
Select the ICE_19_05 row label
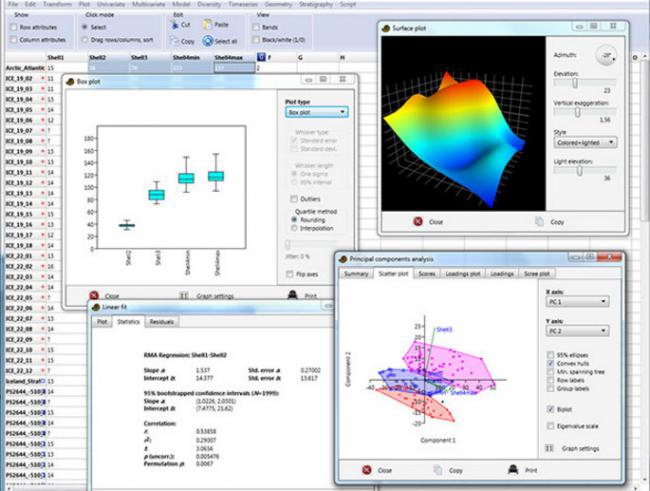(19, 109)
